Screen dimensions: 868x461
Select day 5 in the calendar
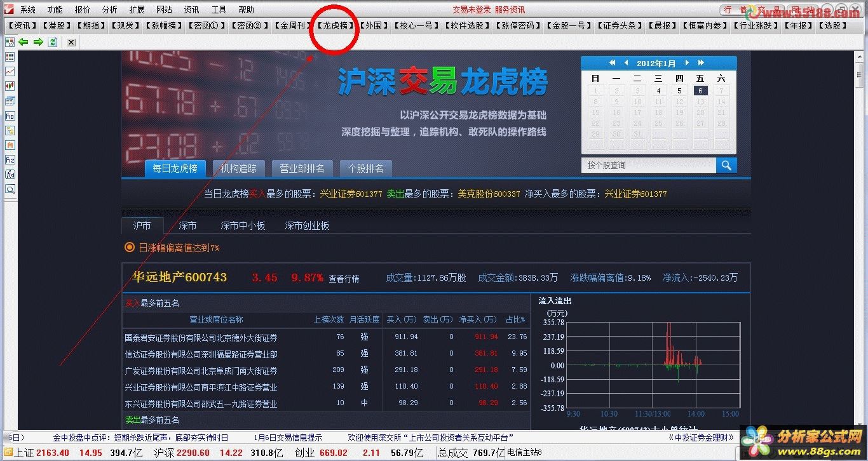click(x=679, y=91)
